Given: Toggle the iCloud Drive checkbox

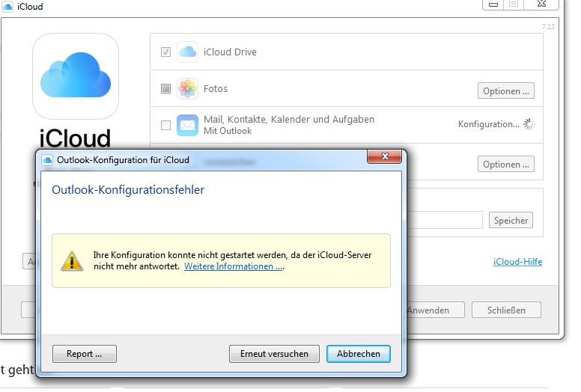Looking at the screenshot, I should pyautogui.click(x=165, y=52).
